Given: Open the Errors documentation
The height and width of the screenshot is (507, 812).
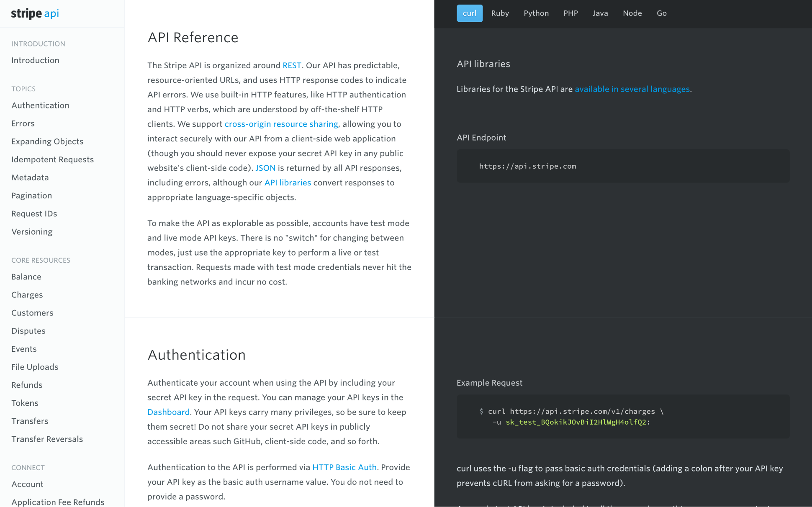Looking at the screenshot, I should (23, 123).
